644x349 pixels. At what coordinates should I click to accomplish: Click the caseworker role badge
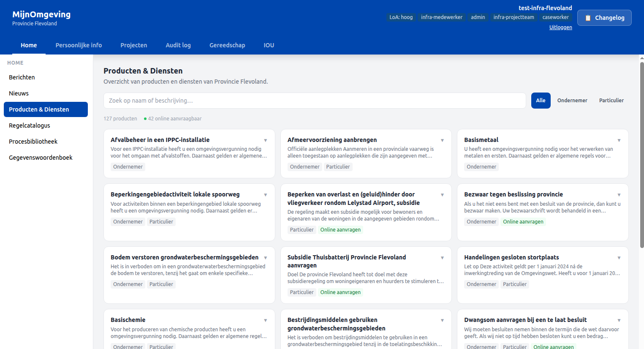click(x=556, y=17)
